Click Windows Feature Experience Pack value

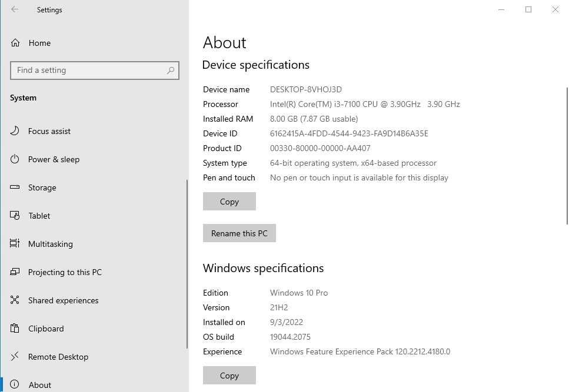pos(360,352)
